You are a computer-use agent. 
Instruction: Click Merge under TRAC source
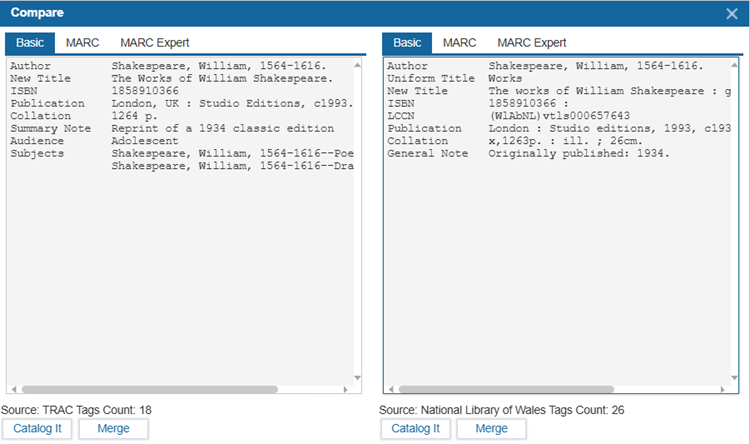(113, 429)
